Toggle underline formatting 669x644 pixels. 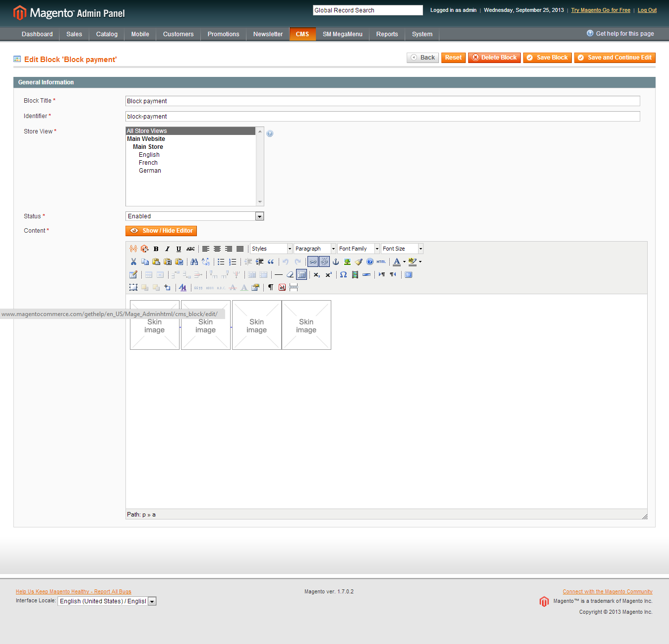click(179, 249)
